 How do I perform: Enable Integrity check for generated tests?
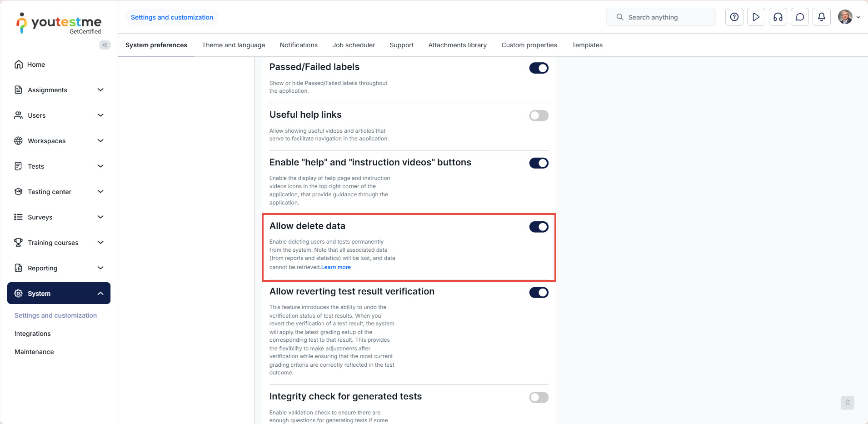(539, 398)
